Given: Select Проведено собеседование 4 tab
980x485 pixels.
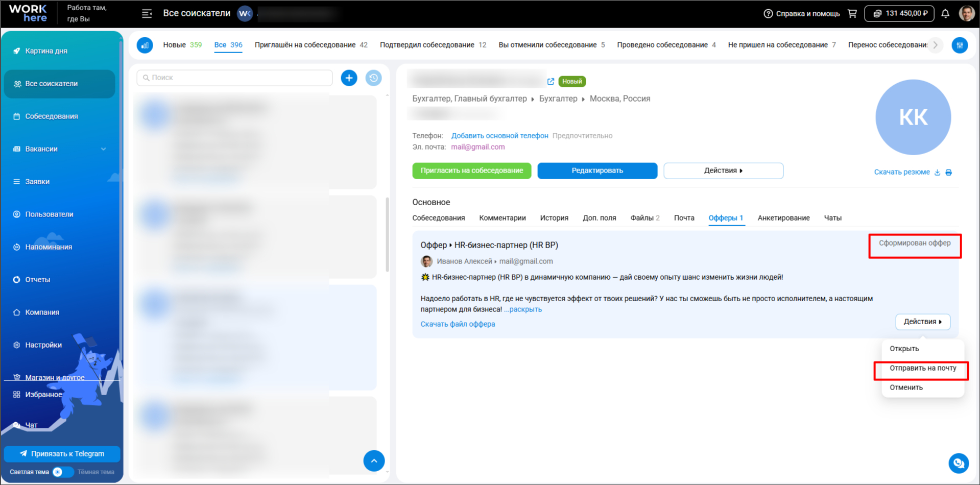Looking at the screenshot, I should click(666, 45).
